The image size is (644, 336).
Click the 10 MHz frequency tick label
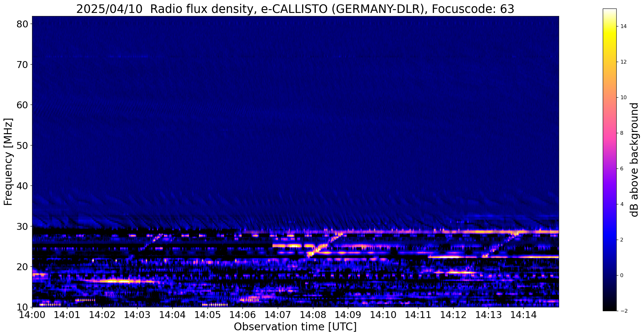point(22,307)
